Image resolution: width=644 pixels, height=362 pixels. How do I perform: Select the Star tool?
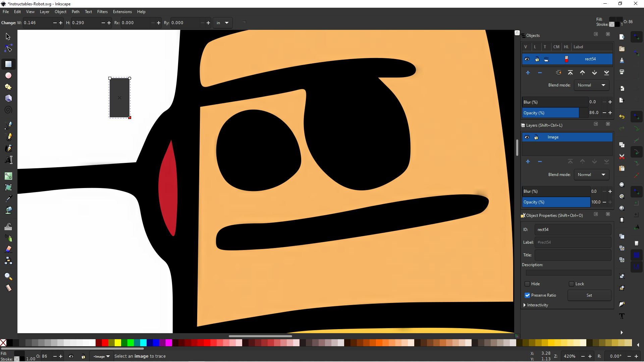8,87
